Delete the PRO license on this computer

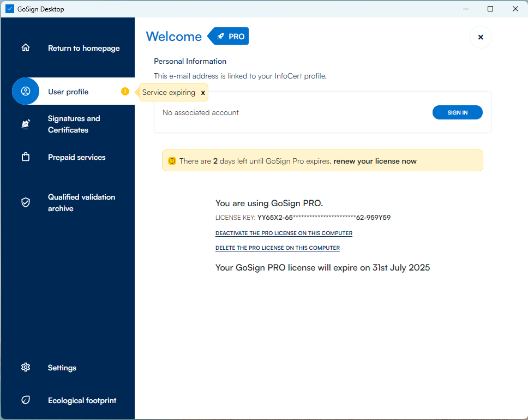click(x=278, y=248)
